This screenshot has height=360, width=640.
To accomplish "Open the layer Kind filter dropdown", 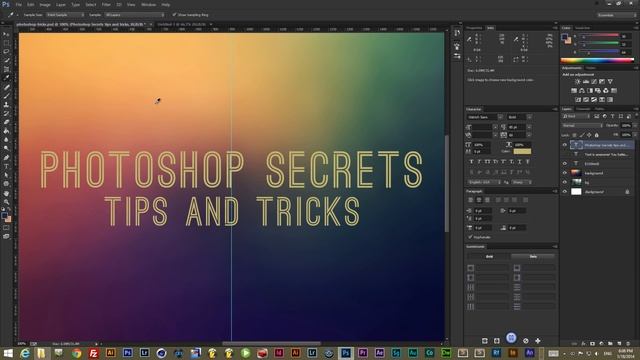I will [576, 116].
